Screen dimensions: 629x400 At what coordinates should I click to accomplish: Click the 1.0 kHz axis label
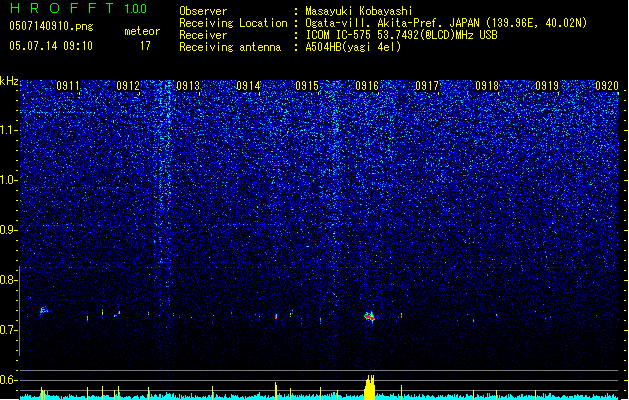[x=8, y=180]
